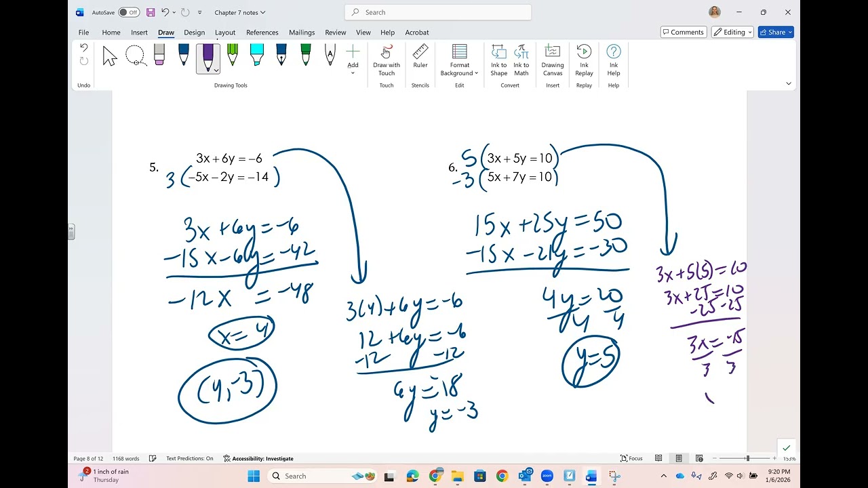Click the Repeat icon in the title bar

click(x=185, y=12)
